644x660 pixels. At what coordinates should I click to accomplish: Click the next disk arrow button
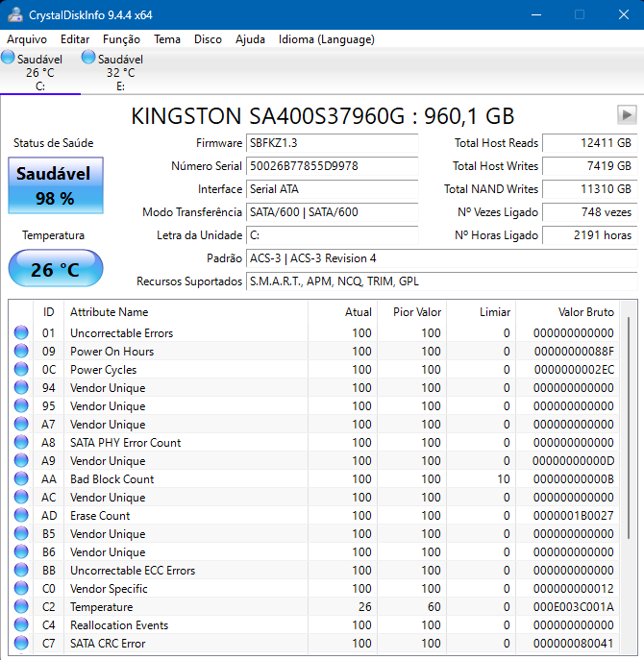(627, 115)
